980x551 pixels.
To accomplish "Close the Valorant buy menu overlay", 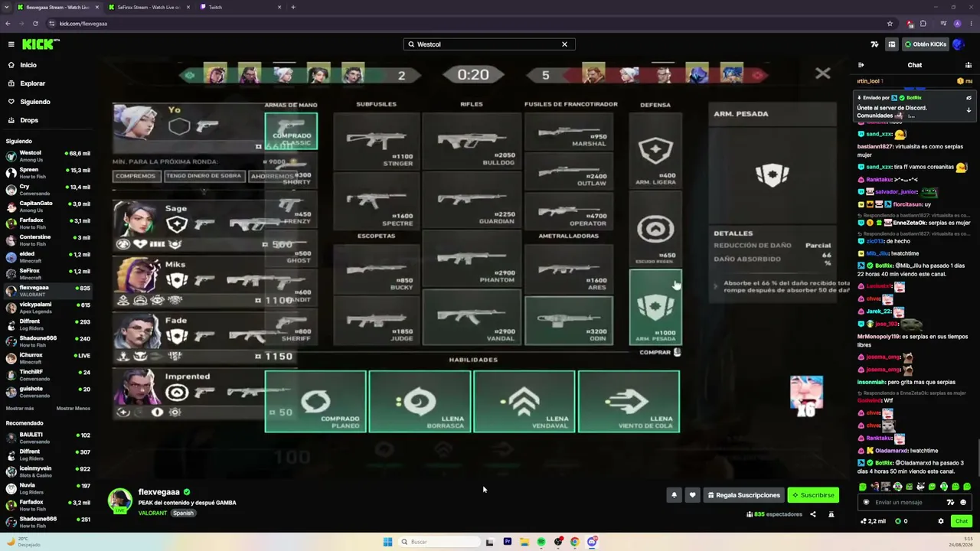I will point(822,73).
